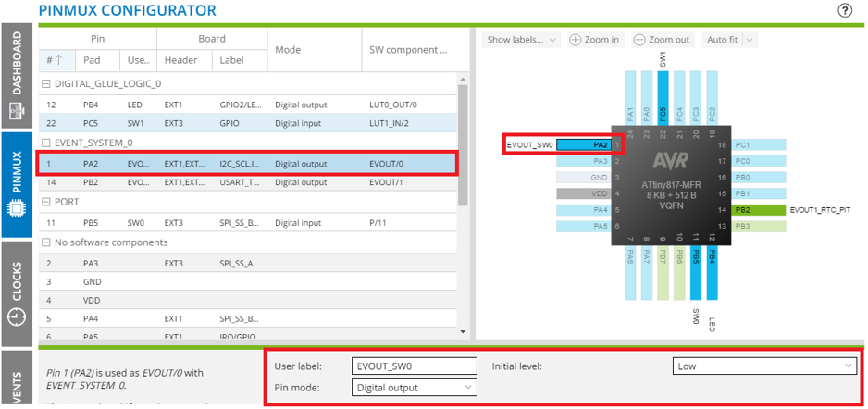Image resolution: width=868 pixels, height=409 pixels.
Task: Open the help question mark icon
Action: tap(844, 11)
